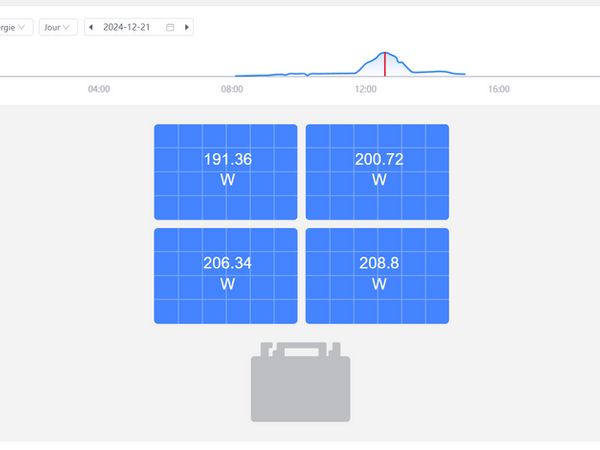Open the Jour period dropdown
The height and width of the screenshot is (450, 600).
[58, 27]
